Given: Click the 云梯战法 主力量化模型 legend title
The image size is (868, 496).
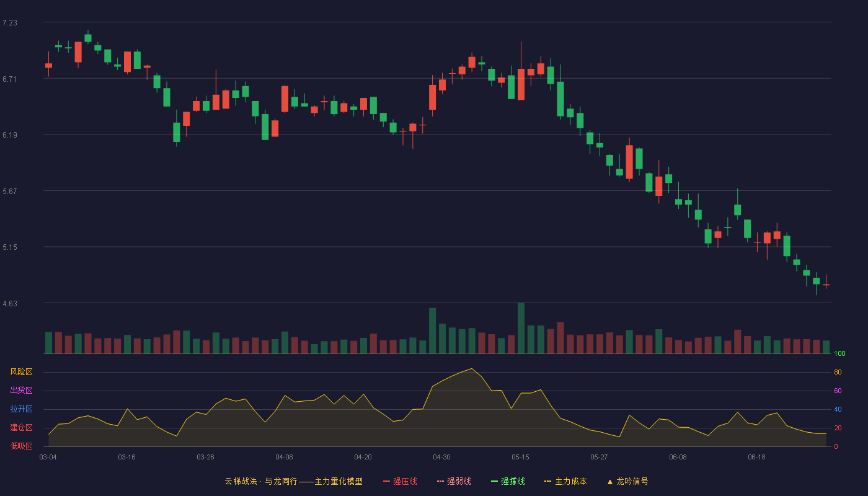Looking at the screenshot, I should coord(294,481).
